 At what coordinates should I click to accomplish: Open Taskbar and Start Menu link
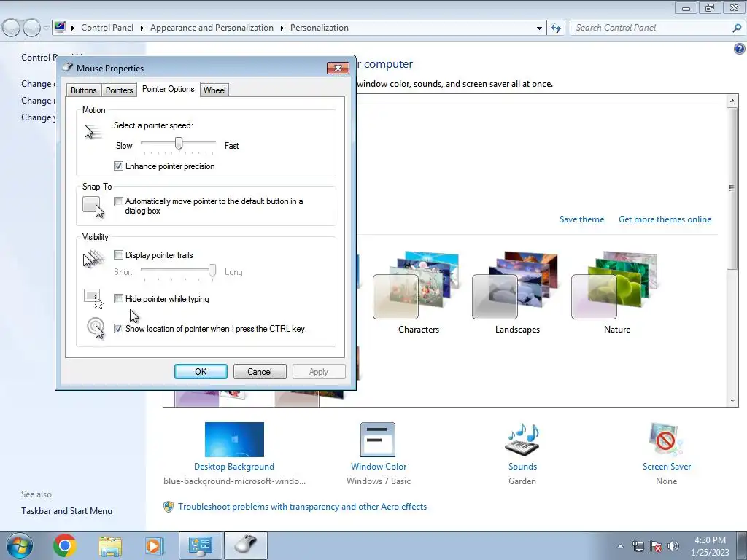pyautogui.click(x=66, y=511)
